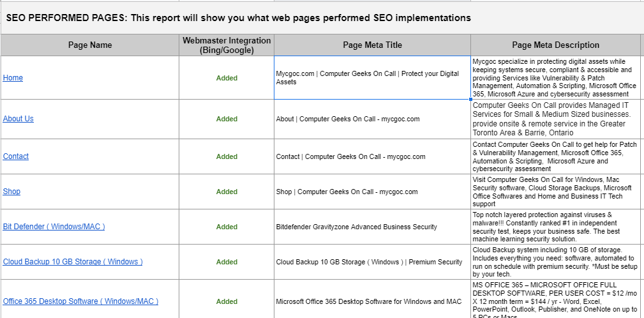Select the Added status in Shop row
This screenshot has width=644, height=318.
click(227, 192)
